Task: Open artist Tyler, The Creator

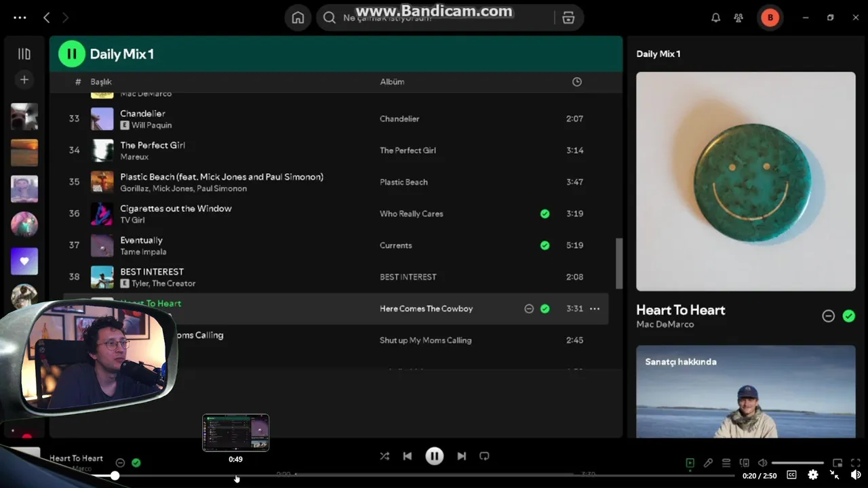Action: click(163, 284)
